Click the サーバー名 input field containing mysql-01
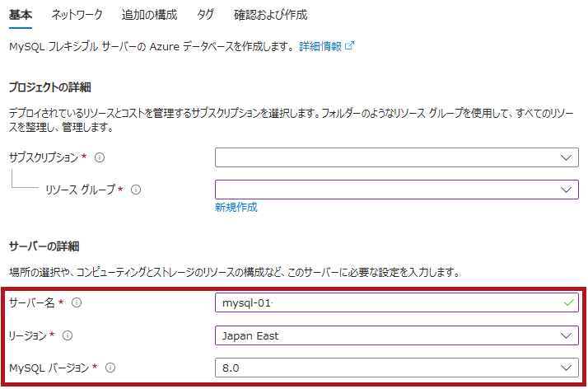The image size is (588, 389). (x=379, y=303)
